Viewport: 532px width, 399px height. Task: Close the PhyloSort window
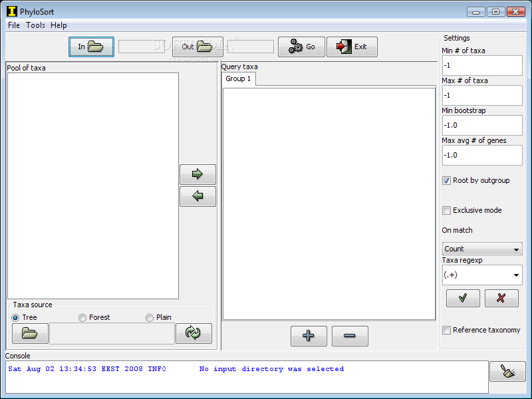point(516,12)
